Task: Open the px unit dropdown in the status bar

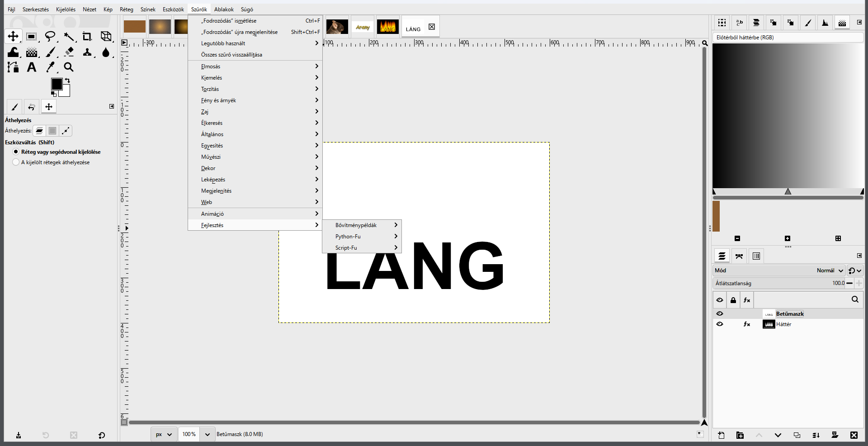Action: [x=164, y=434]
